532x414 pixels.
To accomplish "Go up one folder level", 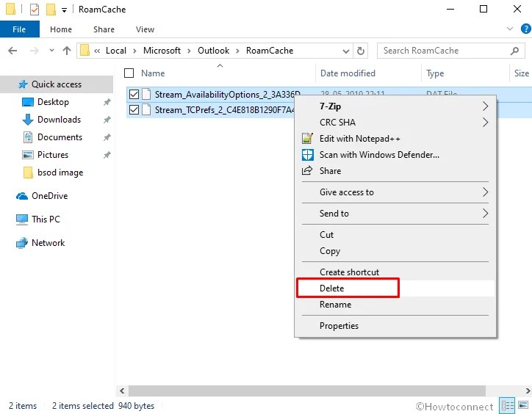I will (x=67, y=51).
